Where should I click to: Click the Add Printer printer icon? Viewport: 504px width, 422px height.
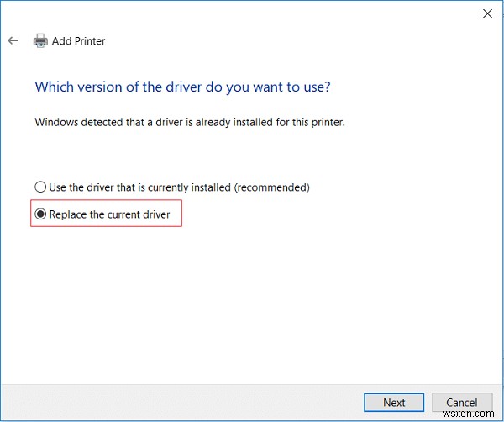point(40,40)
